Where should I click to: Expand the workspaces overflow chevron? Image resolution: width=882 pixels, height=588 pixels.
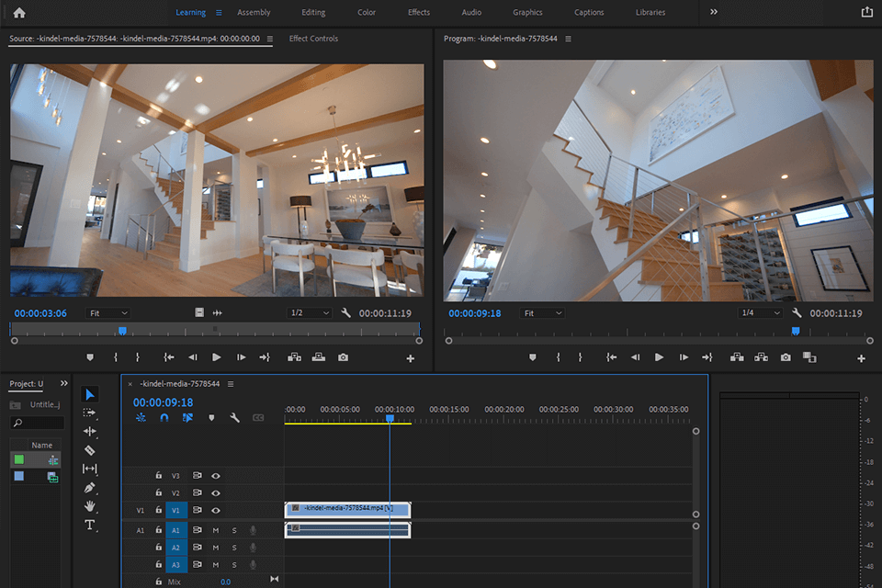pyautogui.click(x=714, y=12)
